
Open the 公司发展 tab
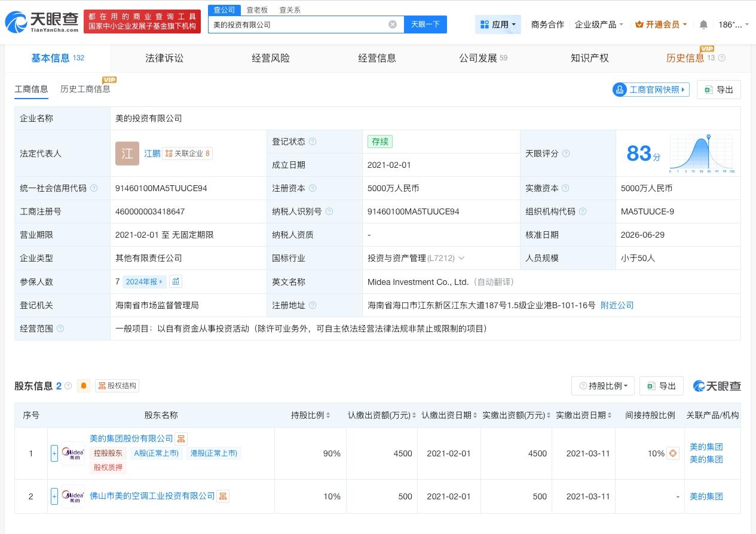coord(483,58)
